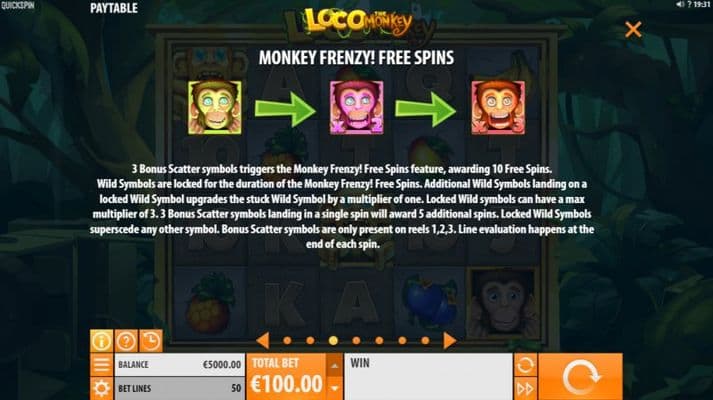Mute sound via top-right speaker icon
The width and height of the screenshot is (713, 400).
coord(680,4)
